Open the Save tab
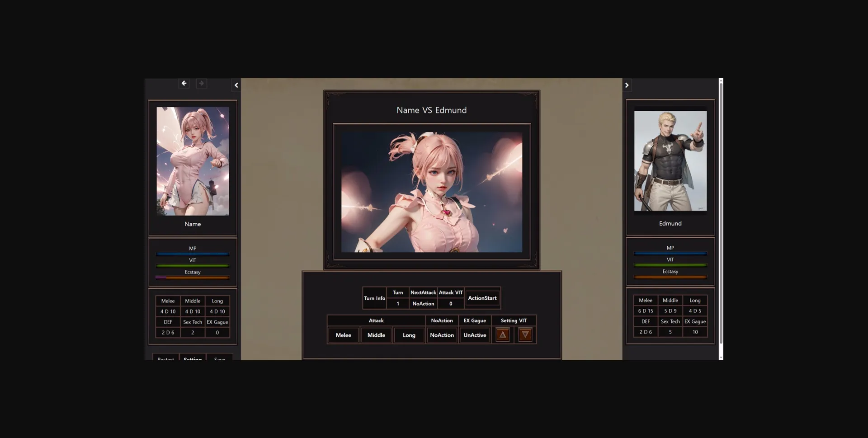 point(219,358)
